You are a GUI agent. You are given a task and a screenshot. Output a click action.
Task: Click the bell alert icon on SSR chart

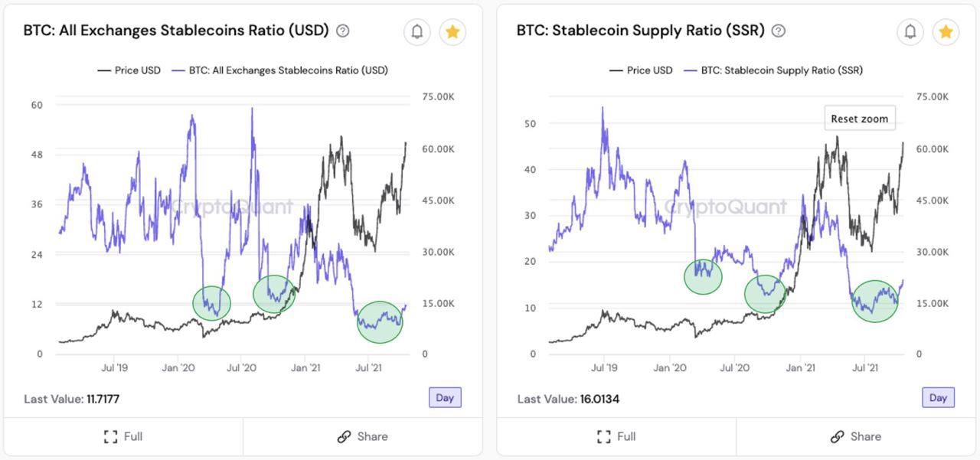coord(910,31)
